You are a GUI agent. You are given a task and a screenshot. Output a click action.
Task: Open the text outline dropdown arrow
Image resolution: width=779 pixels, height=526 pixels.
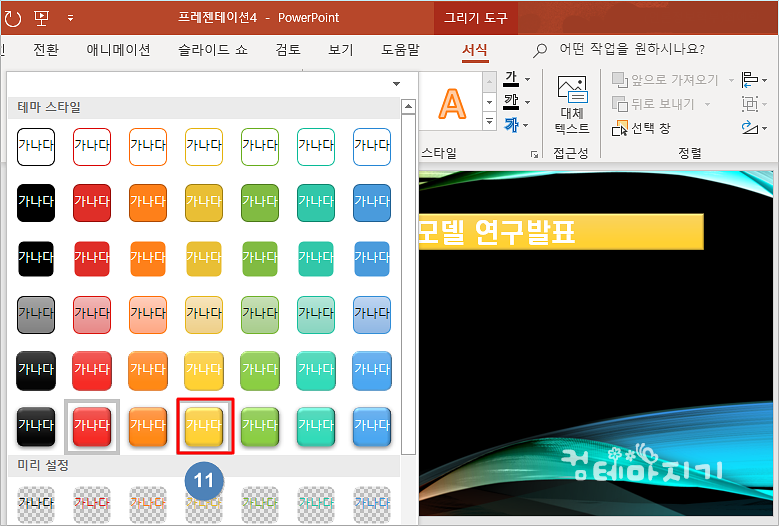(528, 102)
